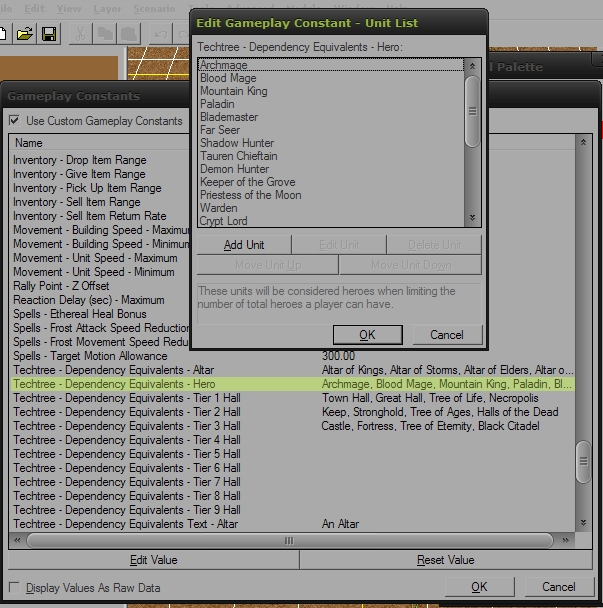The width and height of the screenshot is (603, 608).
Task: Click the Undo arrow toolbar icon
Action: coord(161,34)
